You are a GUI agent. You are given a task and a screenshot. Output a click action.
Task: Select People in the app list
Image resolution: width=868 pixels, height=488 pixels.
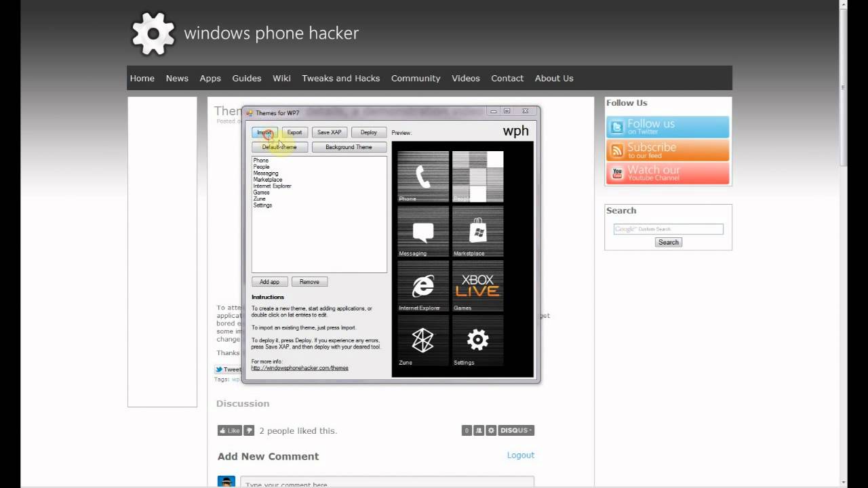262,167
